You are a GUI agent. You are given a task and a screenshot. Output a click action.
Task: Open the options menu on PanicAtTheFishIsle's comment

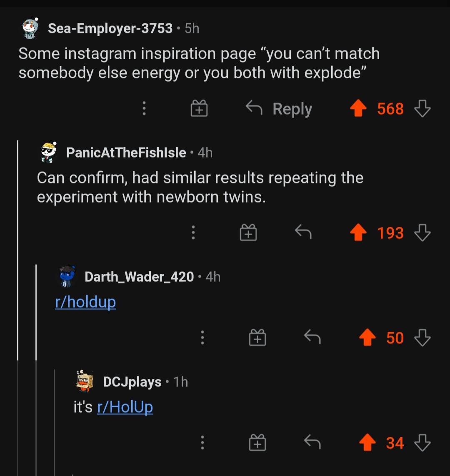coord(193,232)
